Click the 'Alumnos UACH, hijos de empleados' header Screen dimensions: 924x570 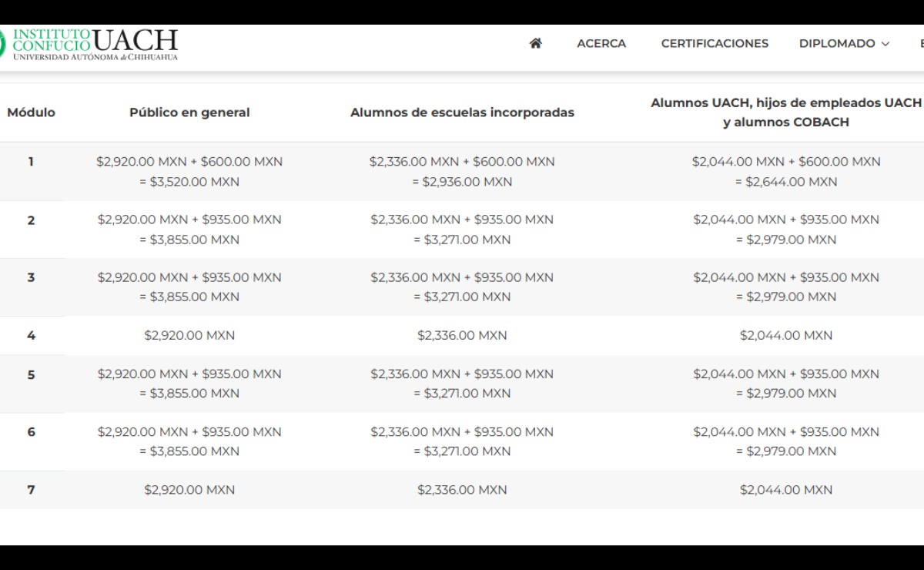coord(786,112)
